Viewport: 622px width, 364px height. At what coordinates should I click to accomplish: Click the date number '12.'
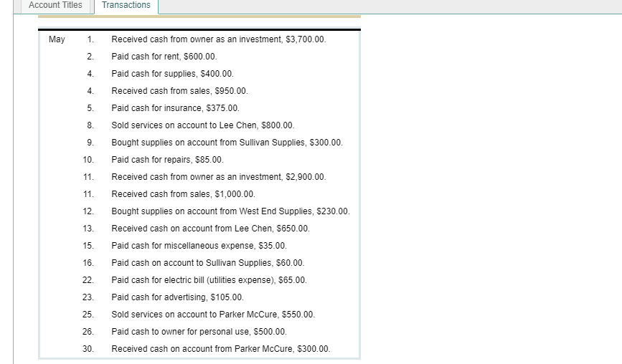tap(88, 211)
